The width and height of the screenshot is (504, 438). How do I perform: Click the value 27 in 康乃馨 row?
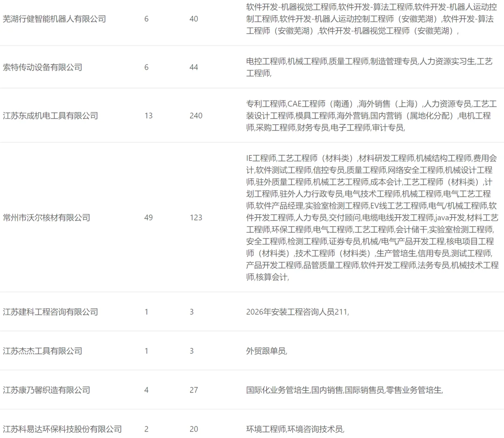coord(194,390)
